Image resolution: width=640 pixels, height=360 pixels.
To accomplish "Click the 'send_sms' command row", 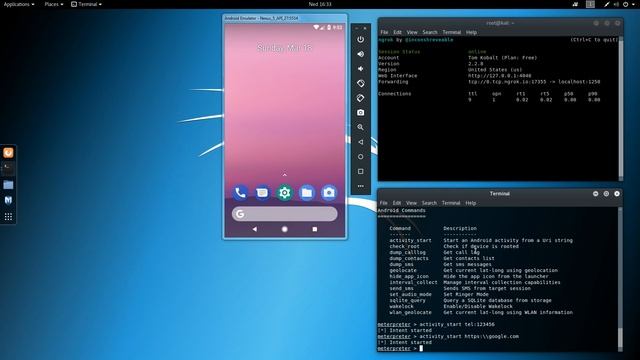I will tap(460, 288).
